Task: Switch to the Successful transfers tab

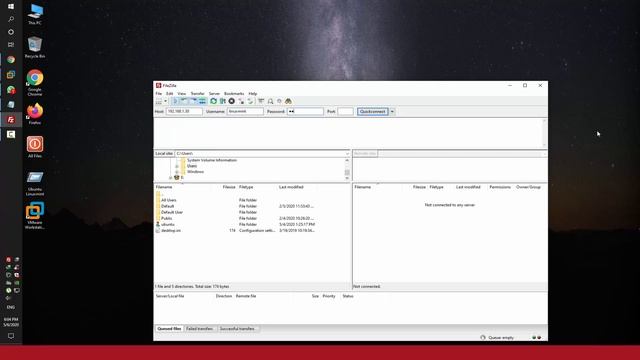Action: (x=238, y=329)
